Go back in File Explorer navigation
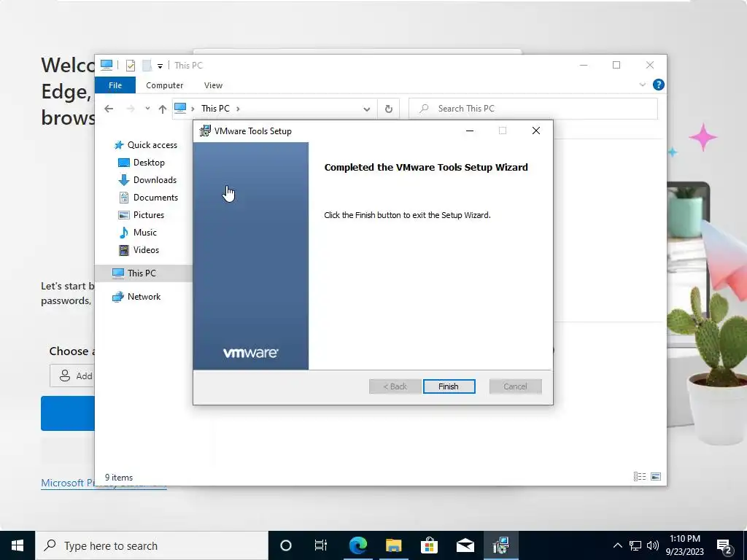747x560 pixels. (109, 109)
